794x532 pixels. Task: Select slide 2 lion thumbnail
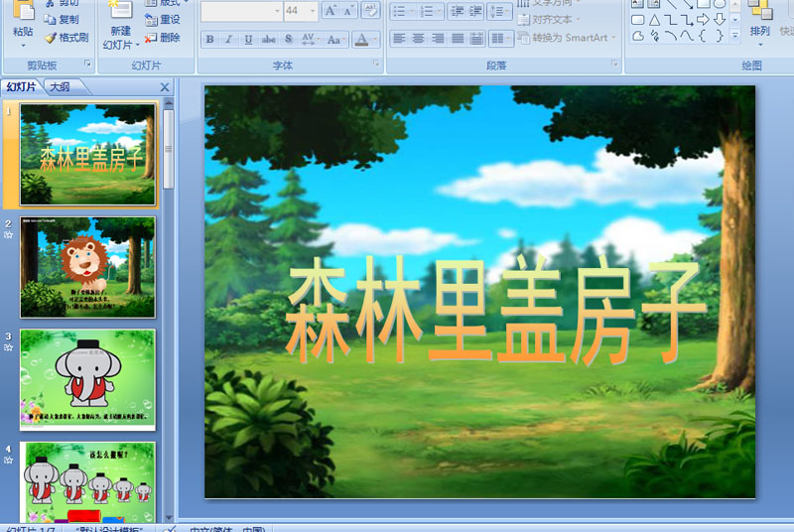(87, 267)
